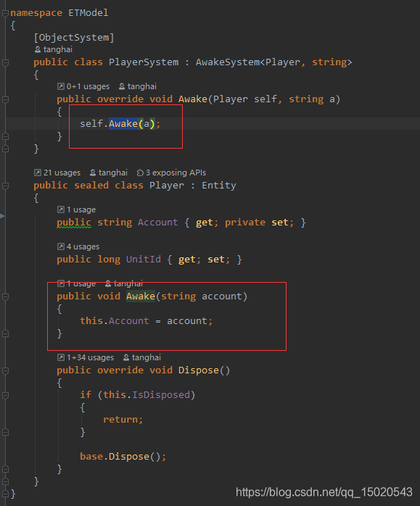Click the underlined 'public' keyword before string Account
420x506 pixels.
(74, 223)
